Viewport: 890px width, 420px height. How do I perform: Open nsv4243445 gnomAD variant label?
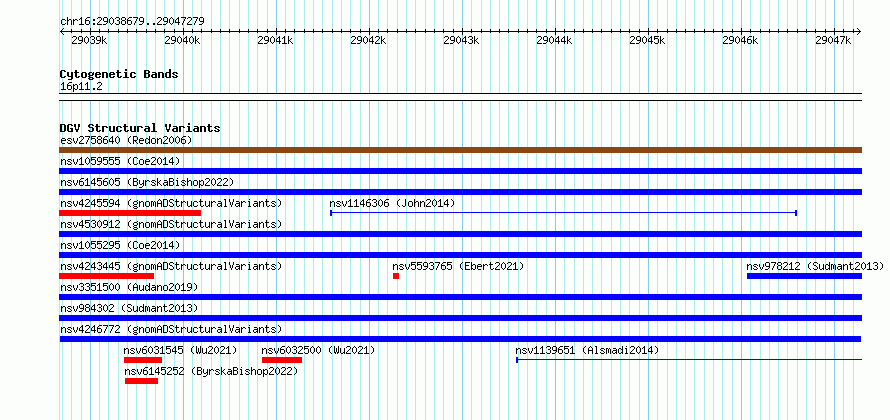[171, 266]
